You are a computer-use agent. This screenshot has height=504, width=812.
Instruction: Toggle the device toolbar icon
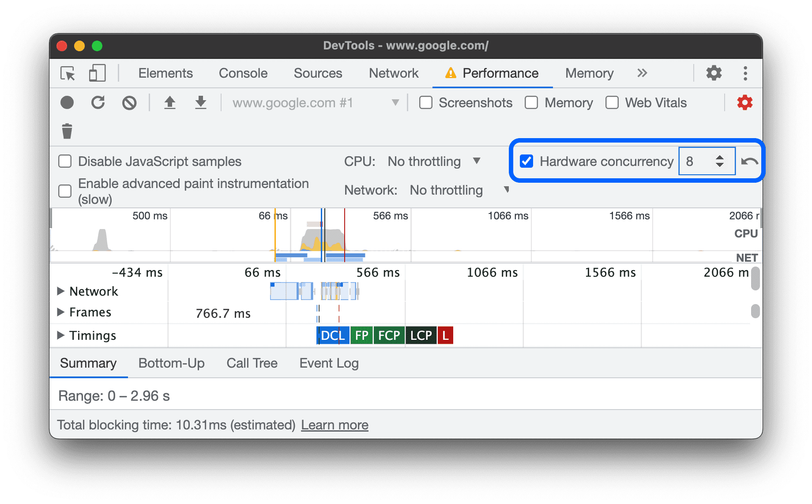pos(97,73)
